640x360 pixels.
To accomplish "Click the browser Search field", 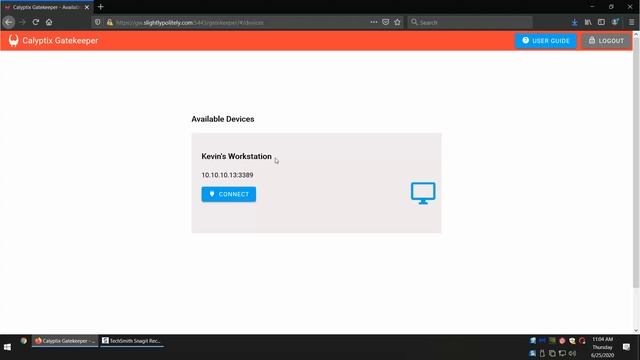I will pos(470,22).
